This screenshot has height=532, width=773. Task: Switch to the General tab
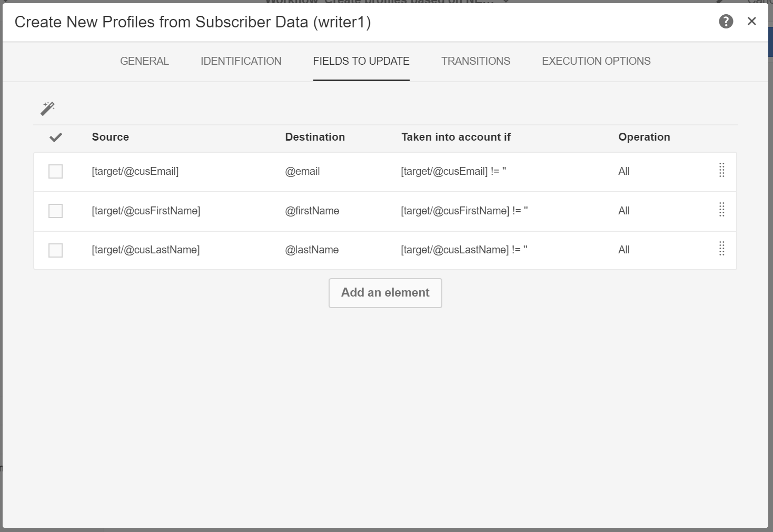click(x=144, y=61)
